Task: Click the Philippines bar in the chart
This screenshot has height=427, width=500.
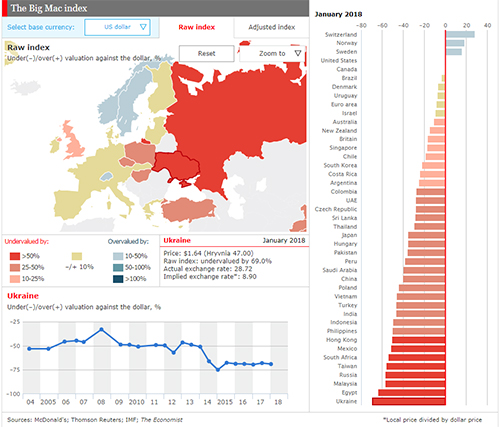Action: [419, 331]
